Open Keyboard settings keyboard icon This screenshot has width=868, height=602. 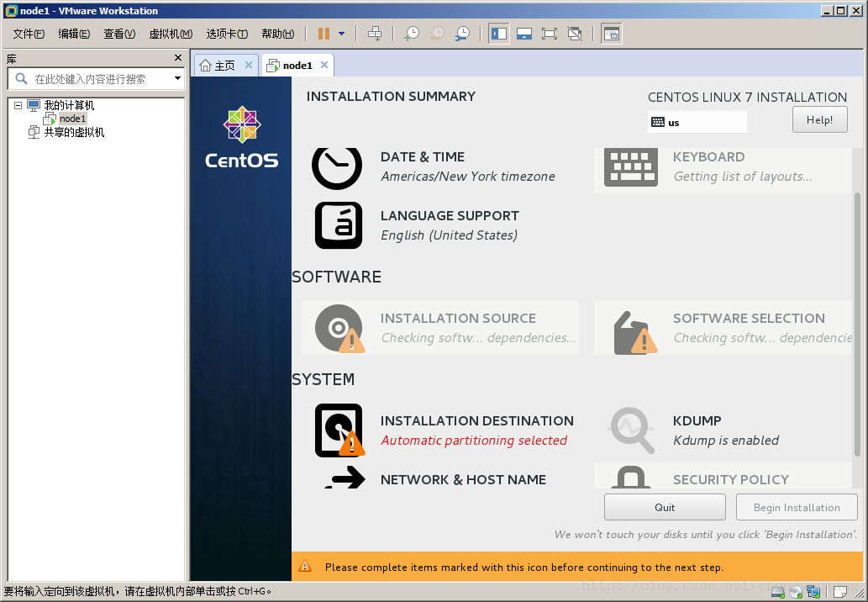[x=631, y=166]
